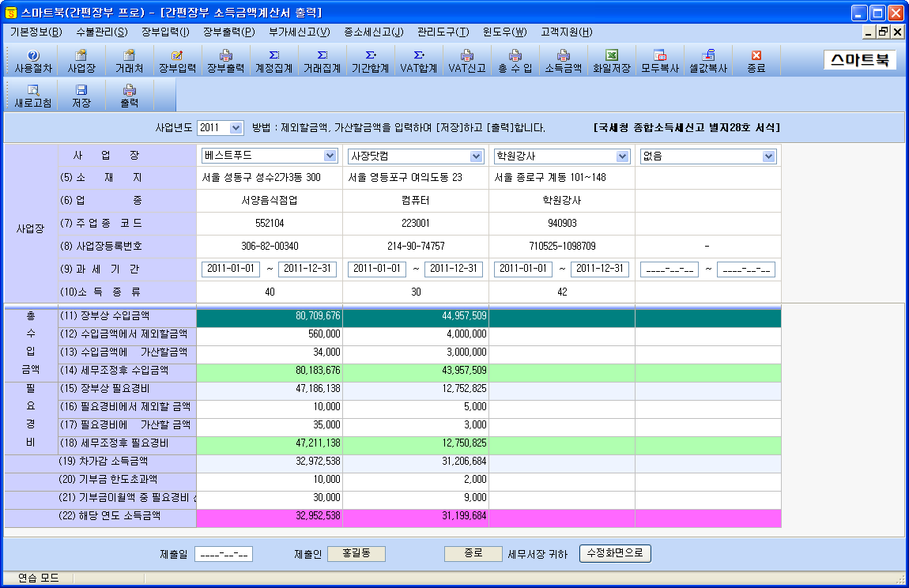This screenshot has height=588, width=909.
Task: Click the 셀값복사 toolbar icon
Action: (707, 61)
